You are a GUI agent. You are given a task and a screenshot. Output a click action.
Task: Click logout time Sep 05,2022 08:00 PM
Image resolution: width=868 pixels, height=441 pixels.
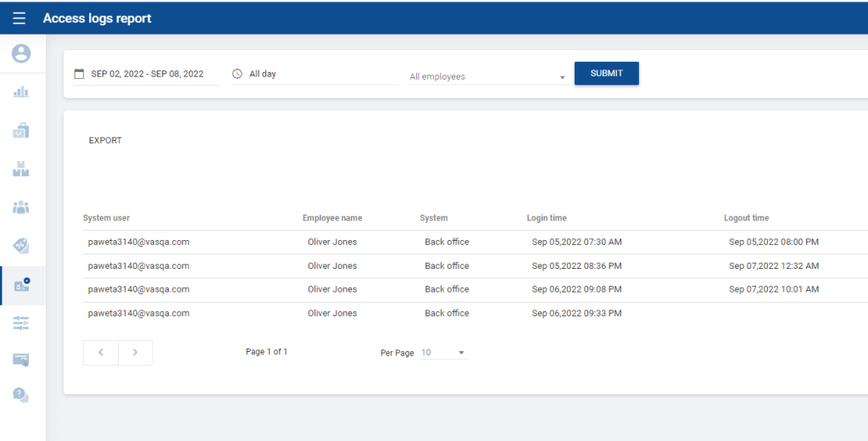(774, 242)
